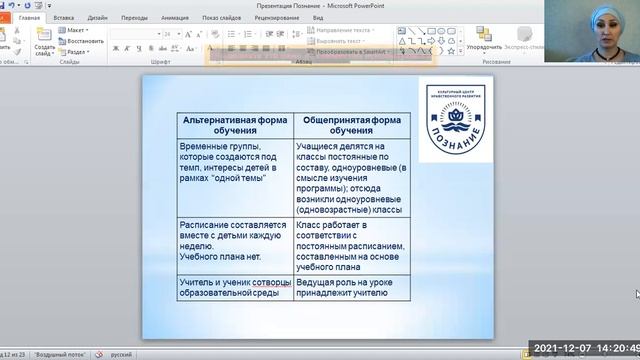Toggle italic (К) formatting
Image resolution: width=640 pixels, height=360 pixels.
coord(127,49)
